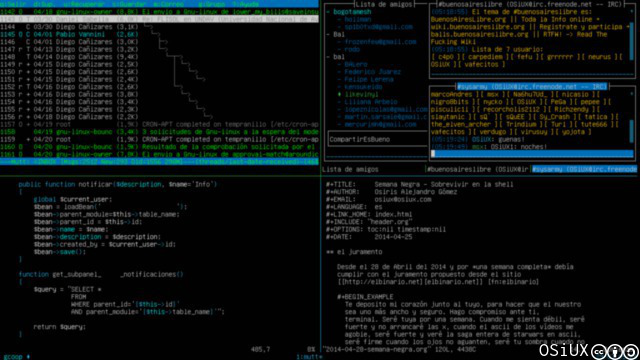The width and height of the screenshot is (640, 360).
Task: Click q:Salir in mutt top menu
Action: click(x=12, y=4)
